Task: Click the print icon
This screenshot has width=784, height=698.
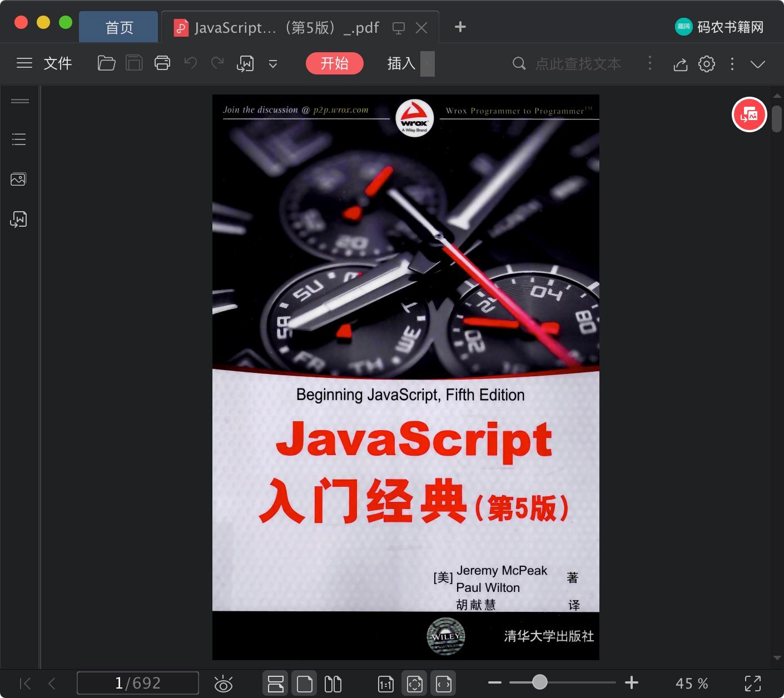Action: [162, 63]
